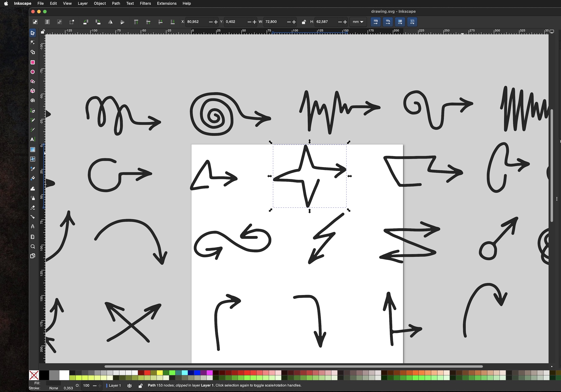Decrease the H height value
Screen dimensions: 561x392
[x=340, y=22]
